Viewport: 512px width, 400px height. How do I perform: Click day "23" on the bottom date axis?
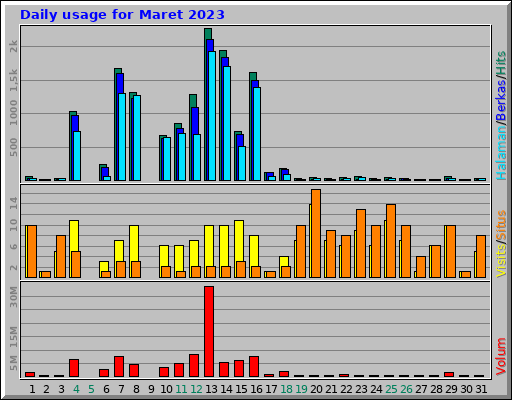361,389
